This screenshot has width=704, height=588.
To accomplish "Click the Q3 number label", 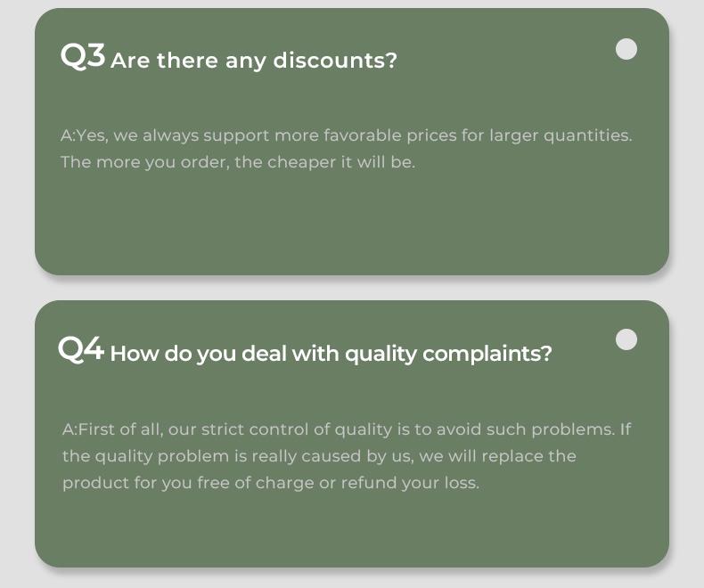I will pos(83,57).
